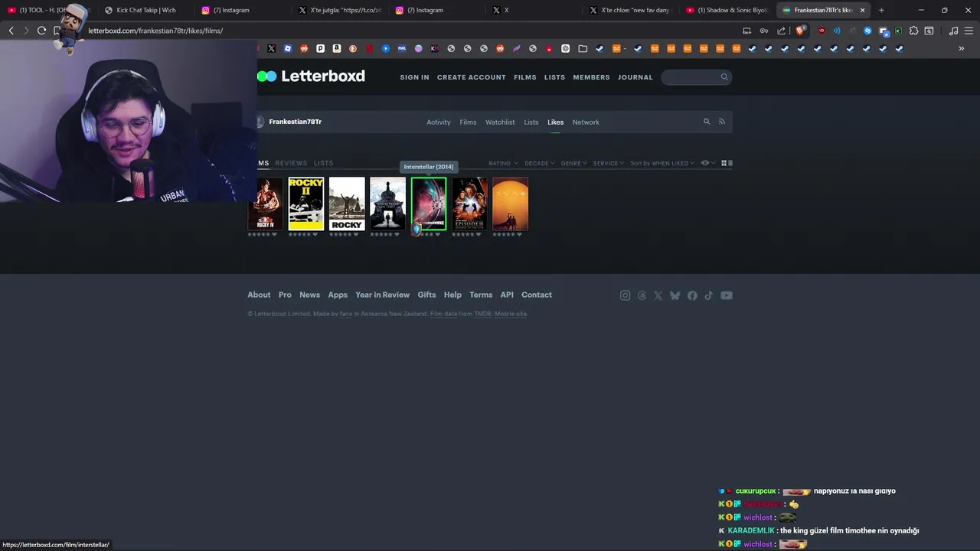
Task: Open the MEMBERS header menu item
Action: tap(591, 77)
